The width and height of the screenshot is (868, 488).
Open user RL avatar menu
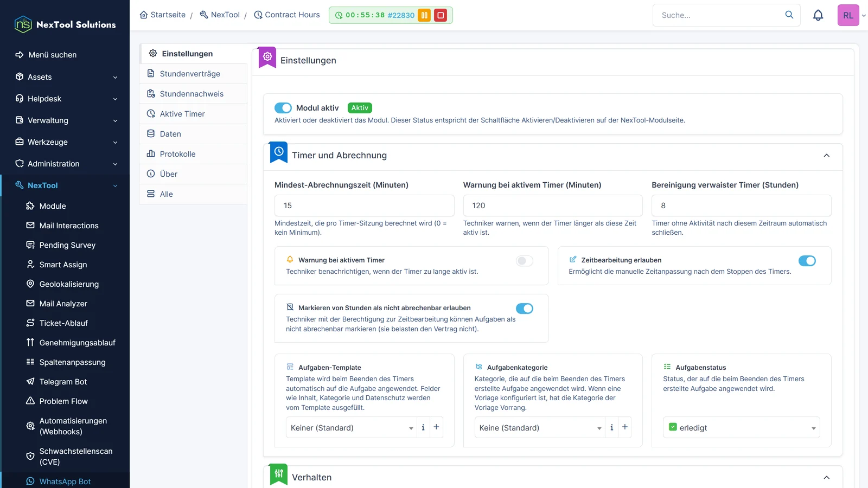click(x=848, y=15)
